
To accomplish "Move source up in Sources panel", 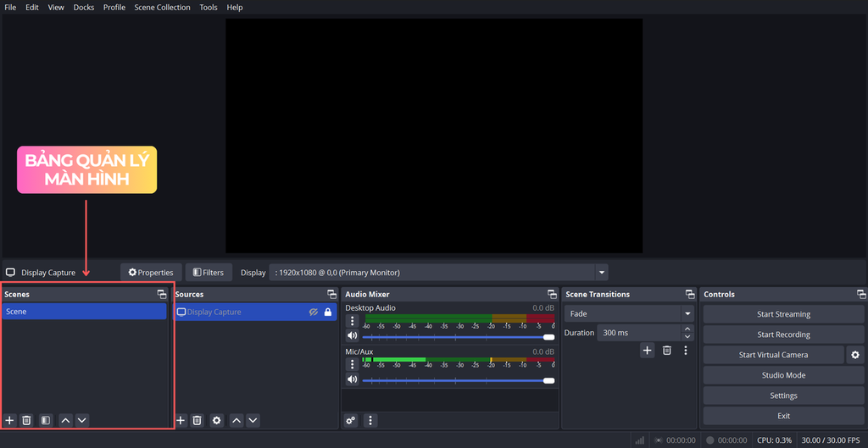I will point(236,420).
